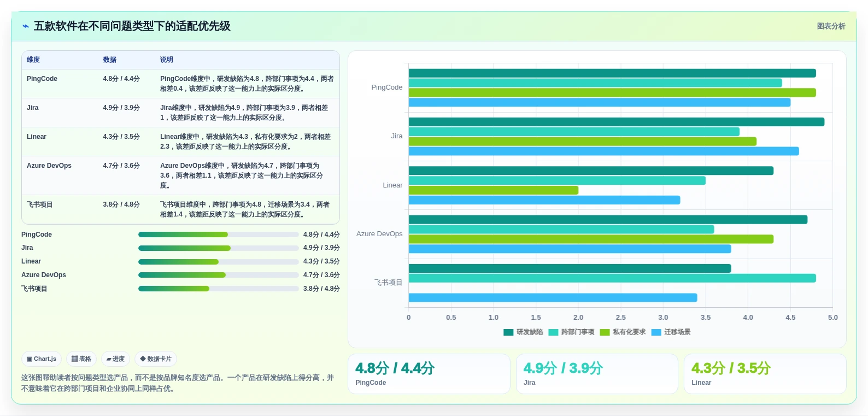Click the chart title 五款软件在不同问题类型下的适配优先级
The height and width of the screenshot is (416, 868).
pyautogui.click(x=132, y=26)
